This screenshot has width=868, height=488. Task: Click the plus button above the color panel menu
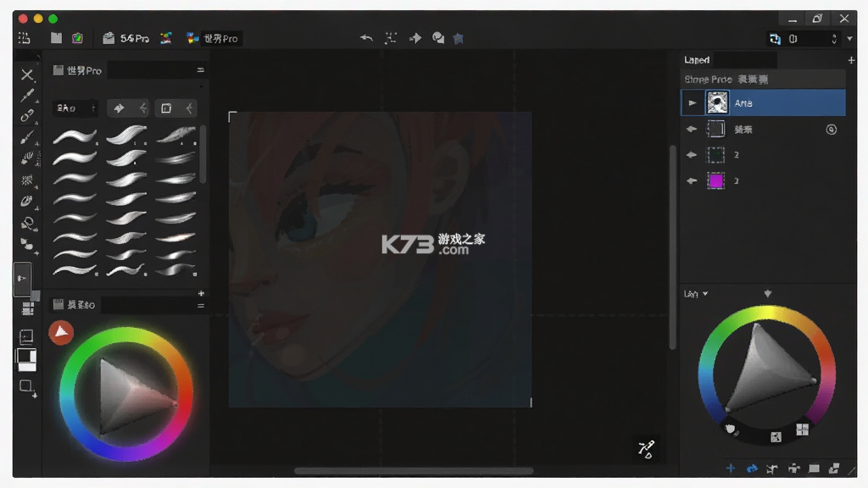click(x=201, y=293)
